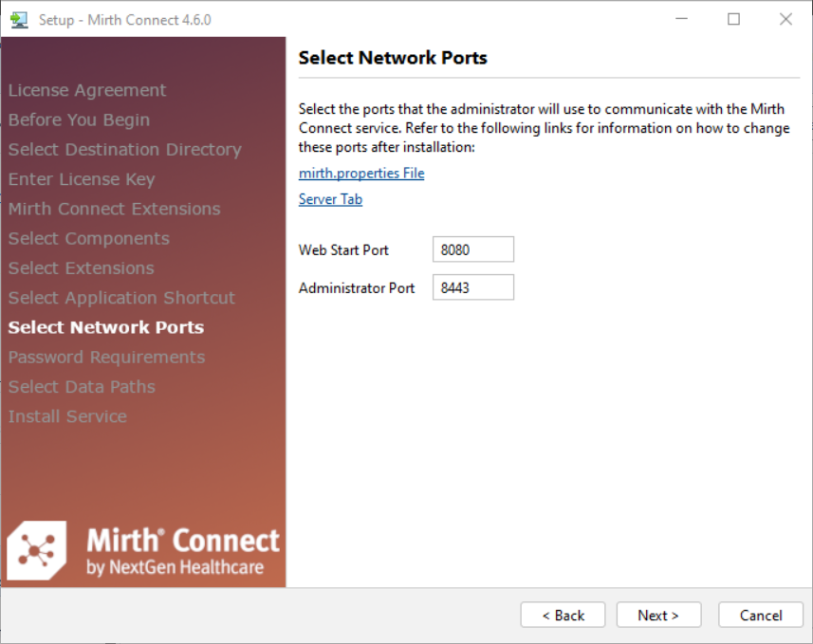Maximize the setup window
The width and height of the screenshot is (813, 644).
[733, 19]
